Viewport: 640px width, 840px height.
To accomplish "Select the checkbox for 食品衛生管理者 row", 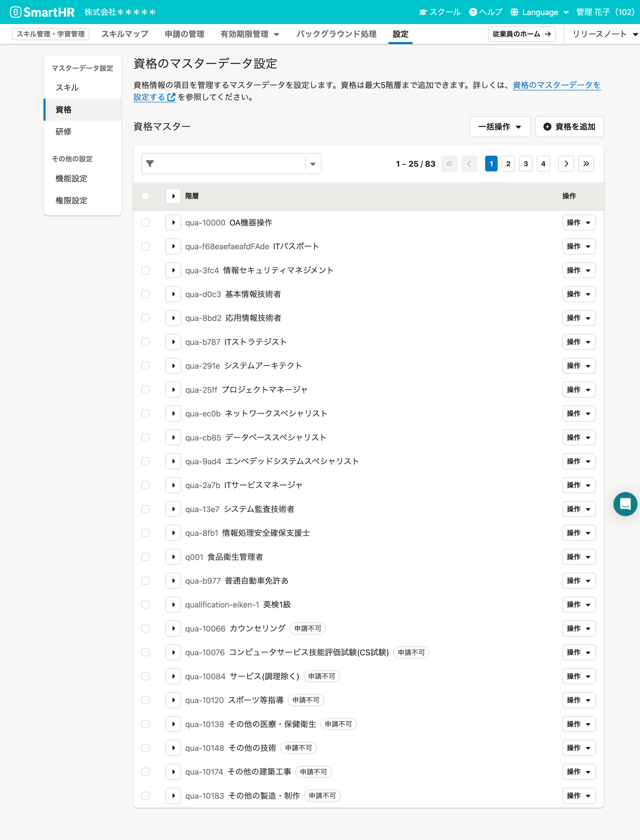I will click(x=145, y=557).
